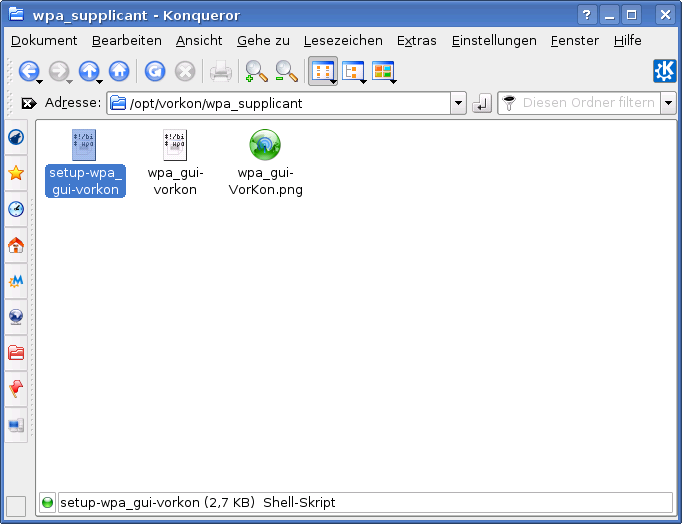Image resolution: width=682 pixels, height=524 pixels.
Task: Open Root folder red sidebar tab
Action: [16, 353]
